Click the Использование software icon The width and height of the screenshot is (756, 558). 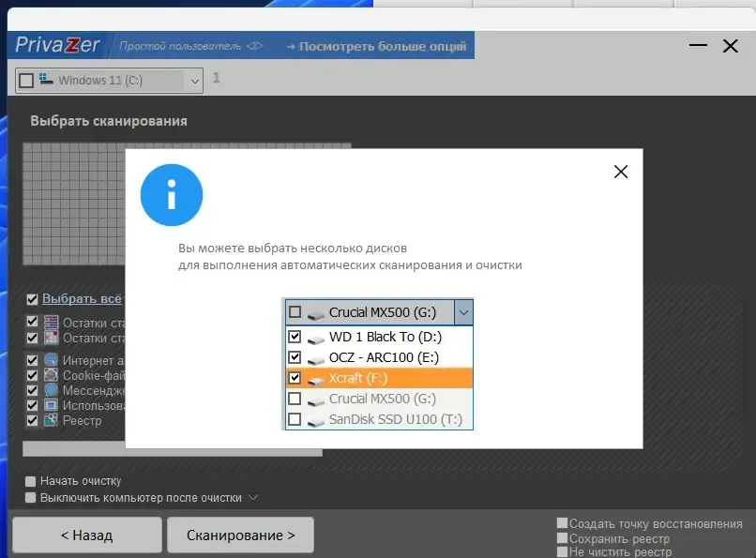(51, 405)
